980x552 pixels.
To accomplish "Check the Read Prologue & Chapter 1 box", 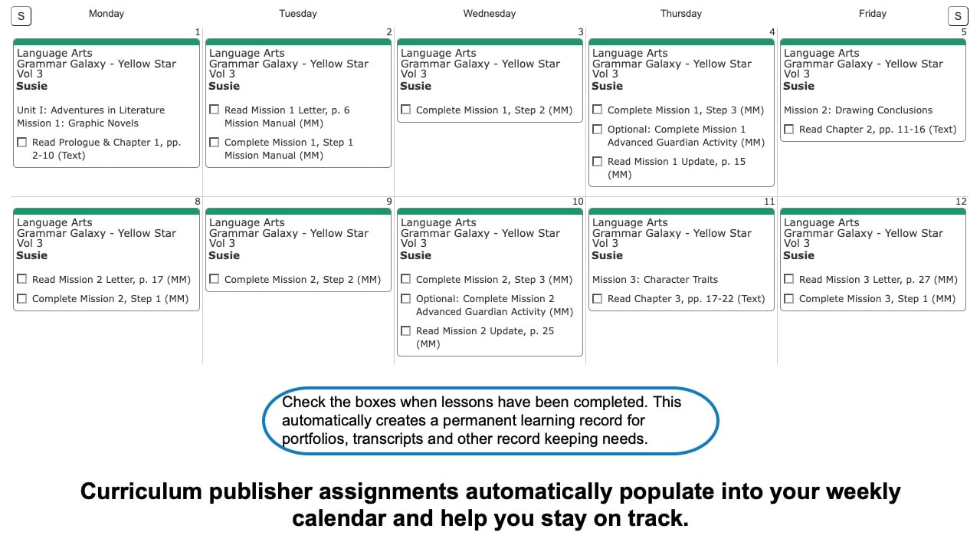I will click(x=21, y=143).
